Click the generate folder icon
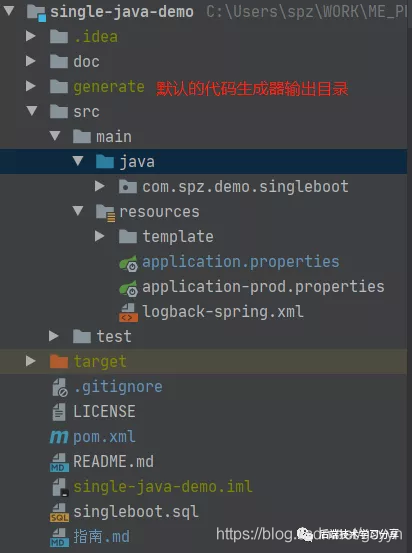The image size is (412, 553). tap(59, 86)
